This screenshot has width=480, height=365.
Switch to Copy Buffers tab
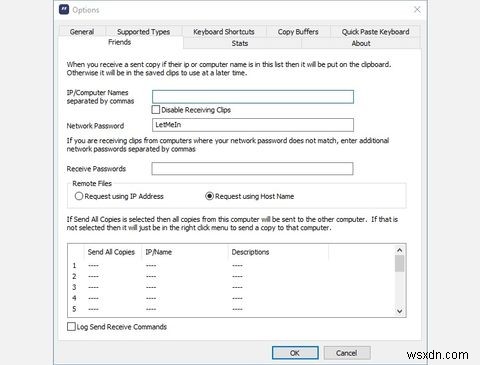tap(298, 32)
